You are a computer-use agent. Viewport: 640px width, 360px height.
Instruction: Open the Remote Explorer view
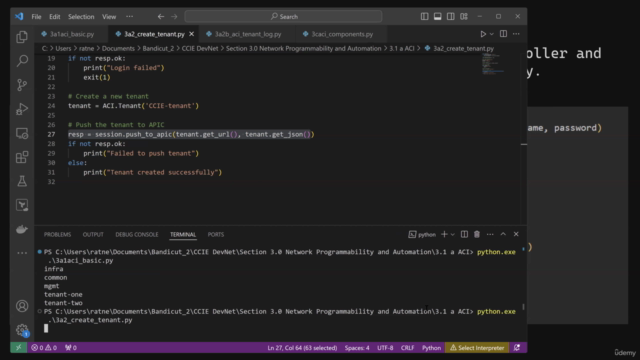coord(22,133)
